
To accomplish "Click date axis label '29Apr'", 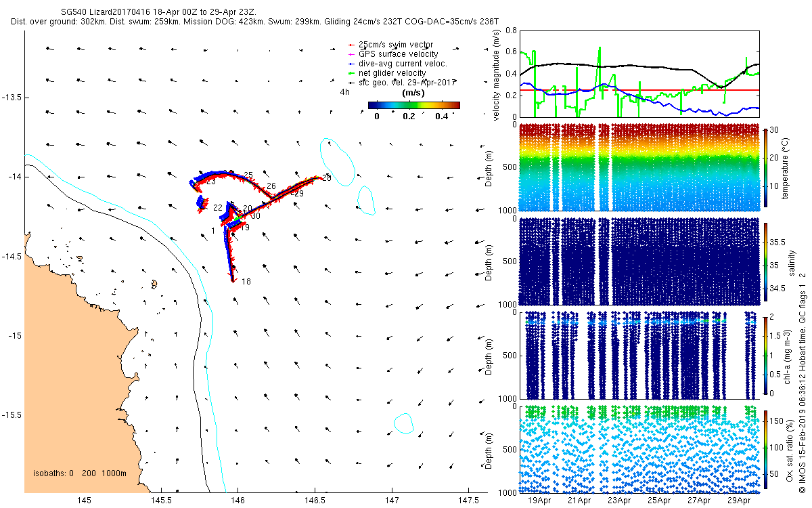I will click(x=740, y=501).
